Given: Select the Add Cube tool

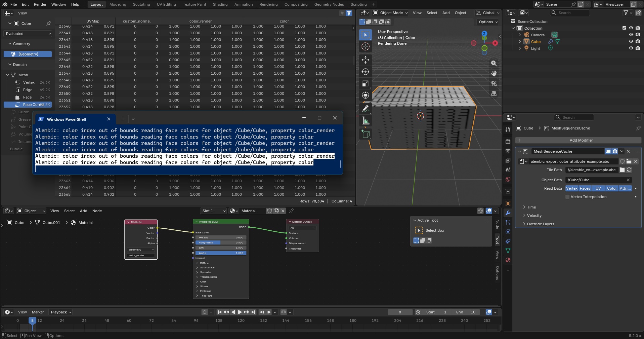Looking at the screenshot, I should (366, 134).
